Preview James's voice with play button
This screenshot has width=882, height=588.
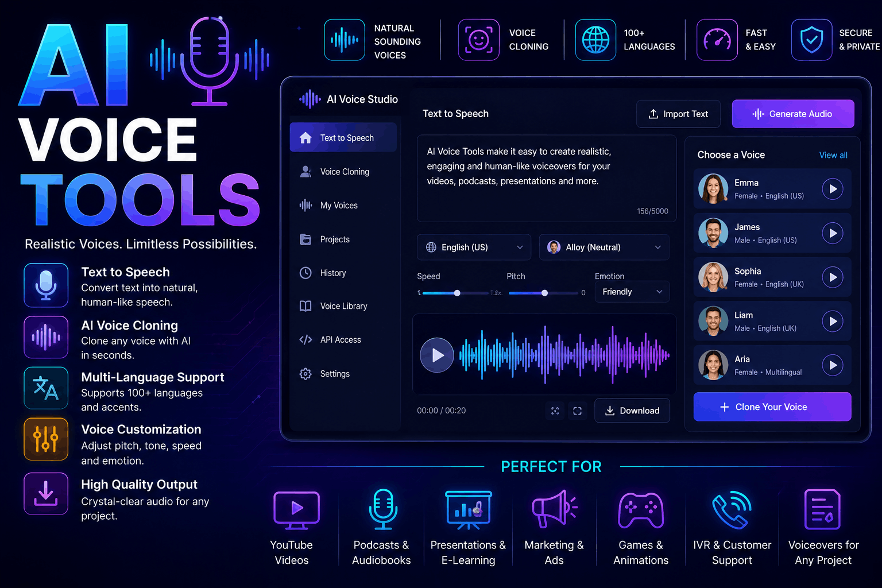click(x=833, y=233)
